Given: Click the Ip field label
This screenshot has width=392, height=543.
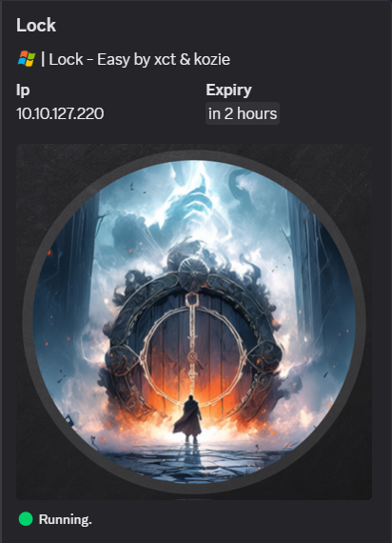Looking at the screenshot, I should click(x=23, y=90).
